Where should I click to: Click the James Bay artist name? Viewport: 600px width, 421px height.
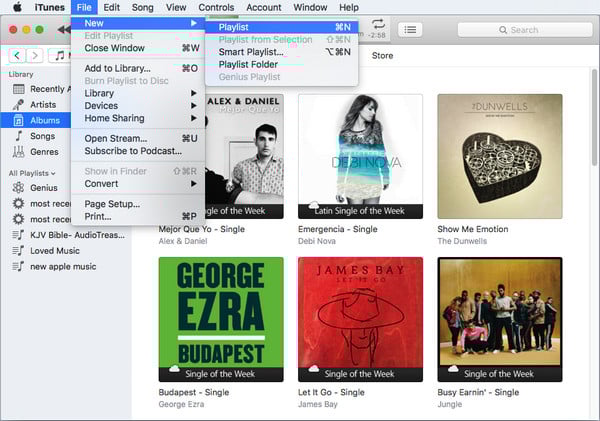click(318, 404)
